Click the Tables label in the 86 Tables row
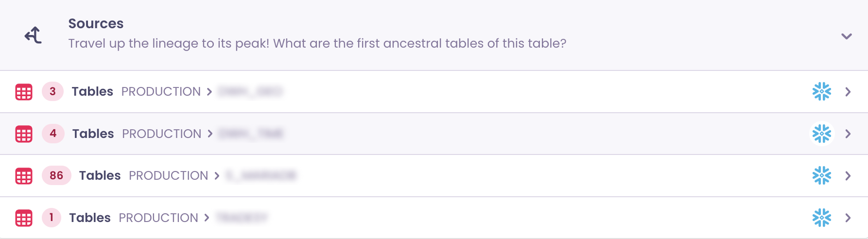The image size is (868, 239). point(100,175)
